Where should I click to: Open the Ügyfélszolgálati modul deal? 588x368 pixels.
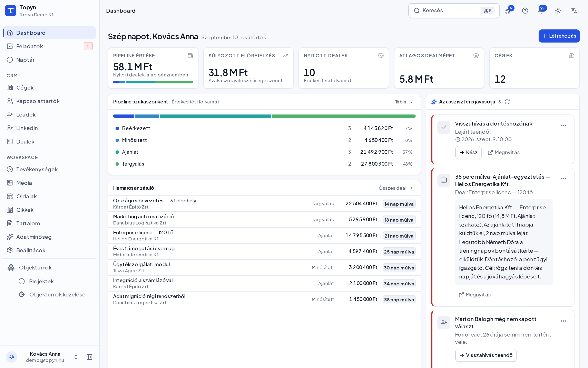click(264, 267)
